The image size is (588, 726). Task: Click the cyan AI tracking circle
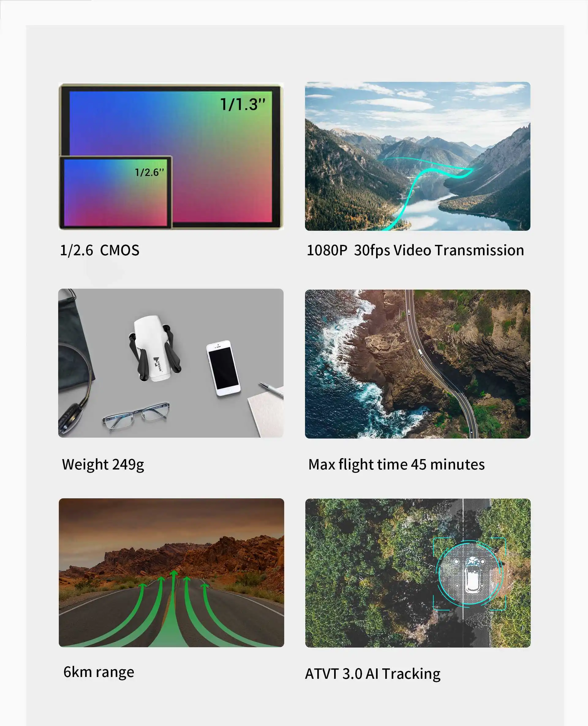[469, 573]
